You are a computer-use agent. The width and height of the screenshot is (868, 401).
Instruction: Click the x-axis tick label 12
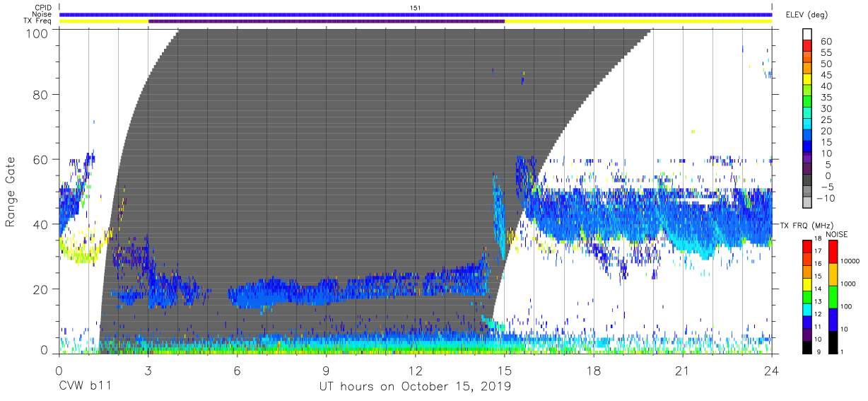pos(416,371)
